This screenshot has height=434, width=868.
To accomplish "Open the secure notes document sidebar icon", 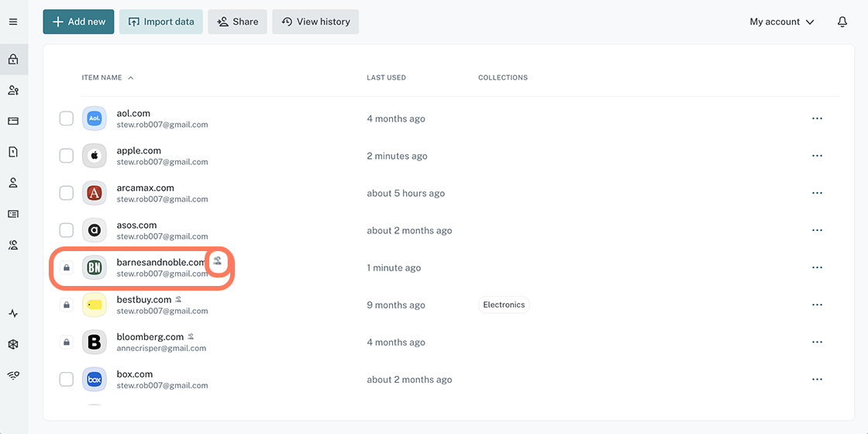I will [x=13, y=152].
